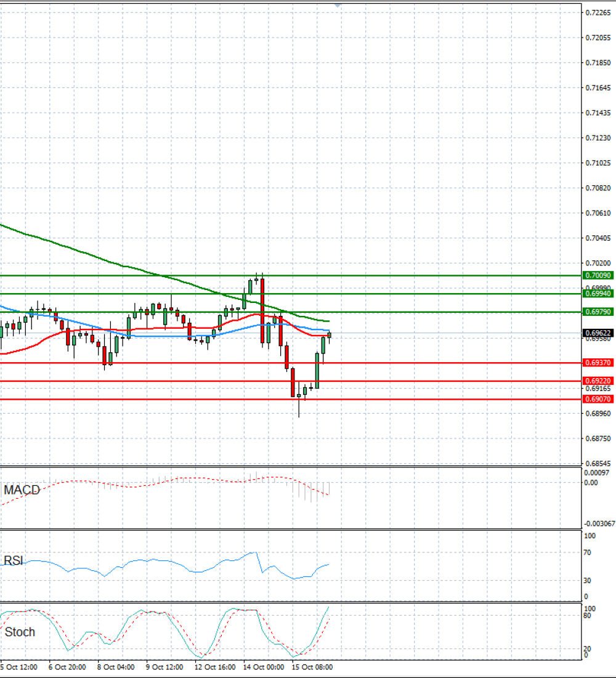Click the 8 Oct 04:00 time axis label
616x678 pixels.
116,667
